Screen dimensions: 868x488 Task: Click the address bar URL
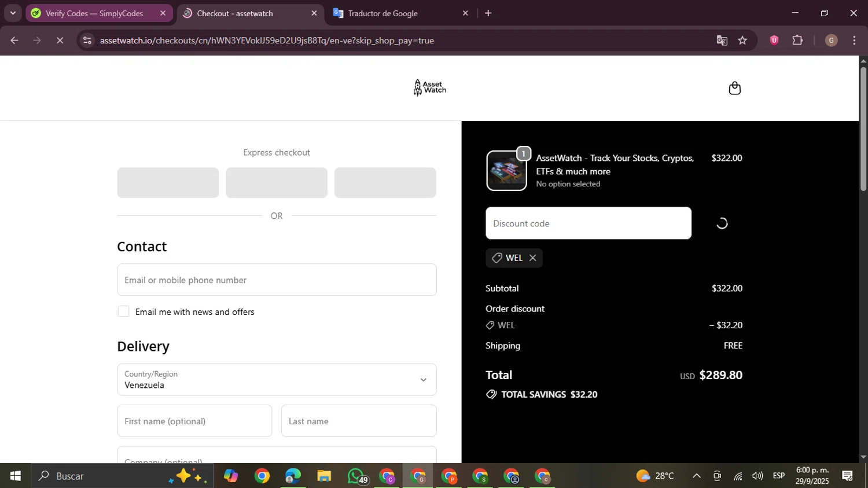click(x=267, y=41)
